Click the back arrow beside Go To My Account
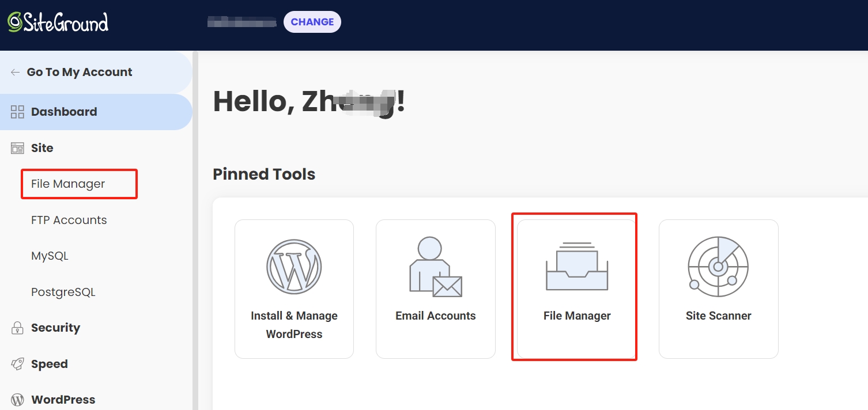This screenshot has height=410, width=868. pos(15,71)
